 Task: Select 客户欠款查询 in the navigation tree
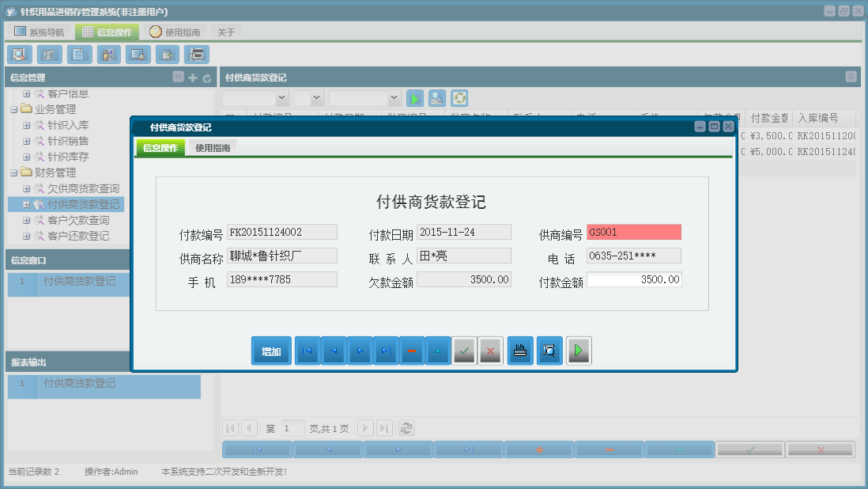pyautogui.click(x=77, y=220)
